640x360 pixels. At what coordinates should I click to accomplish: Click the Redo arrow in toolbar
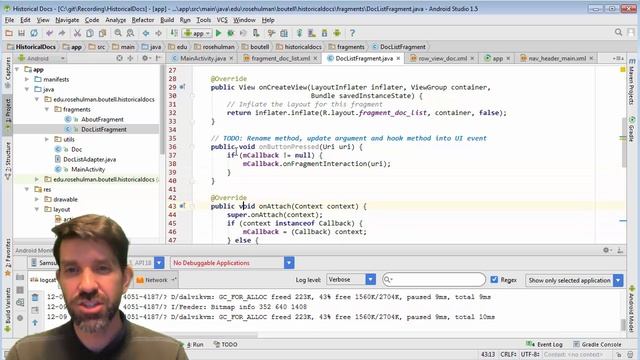(62, 33)
